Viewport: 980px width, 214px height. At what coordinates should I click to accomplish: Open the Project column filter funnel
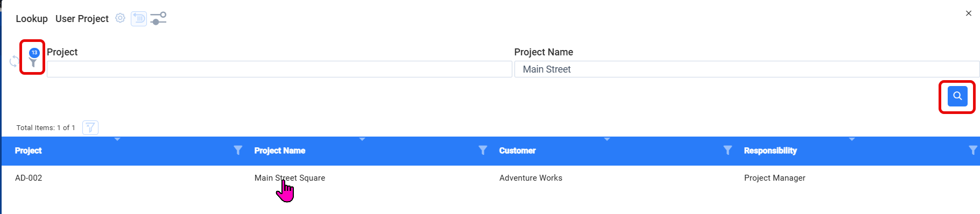[238, 150]
